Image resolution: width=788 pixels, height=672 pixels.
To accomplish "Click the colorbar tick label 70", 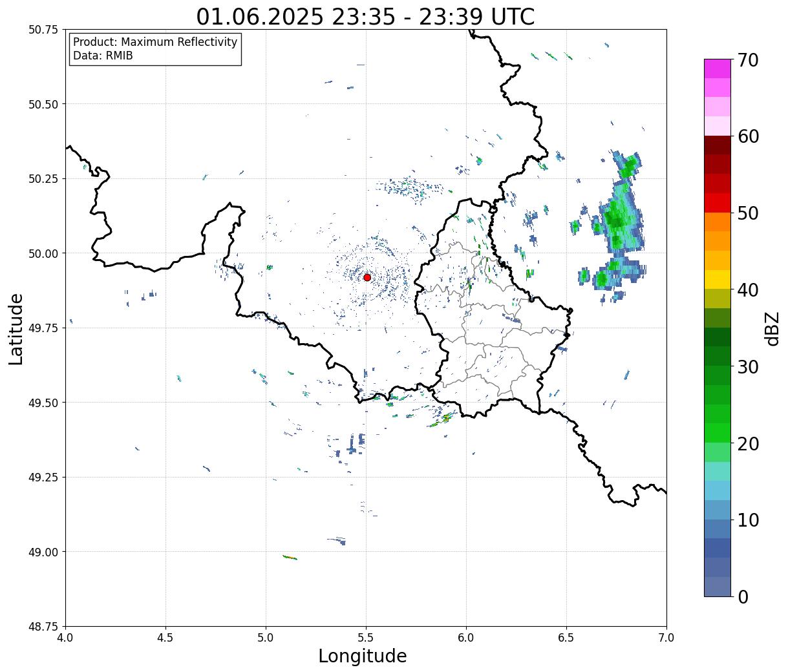I will pyautogui.click(x=747, y=60).
